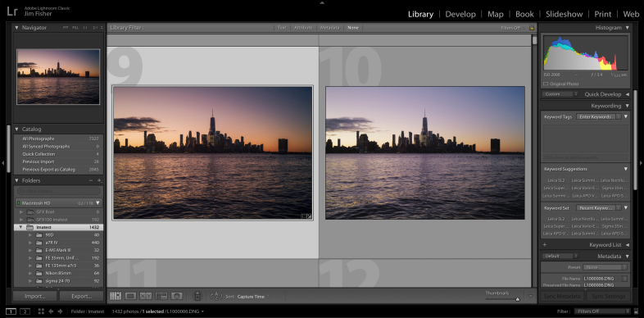Collapse the Folders panel

pyautogui.click(x=17, y=180)
